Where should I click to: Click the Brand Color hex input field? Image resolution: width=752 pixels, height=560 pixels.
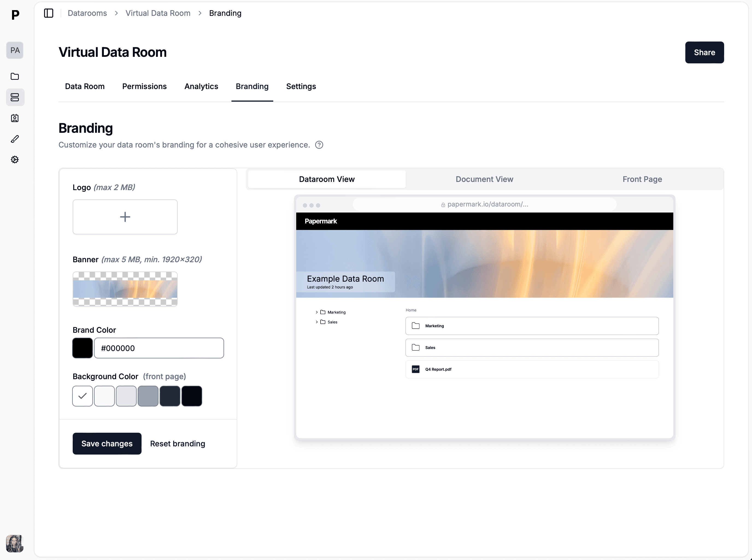coord(159,348)
